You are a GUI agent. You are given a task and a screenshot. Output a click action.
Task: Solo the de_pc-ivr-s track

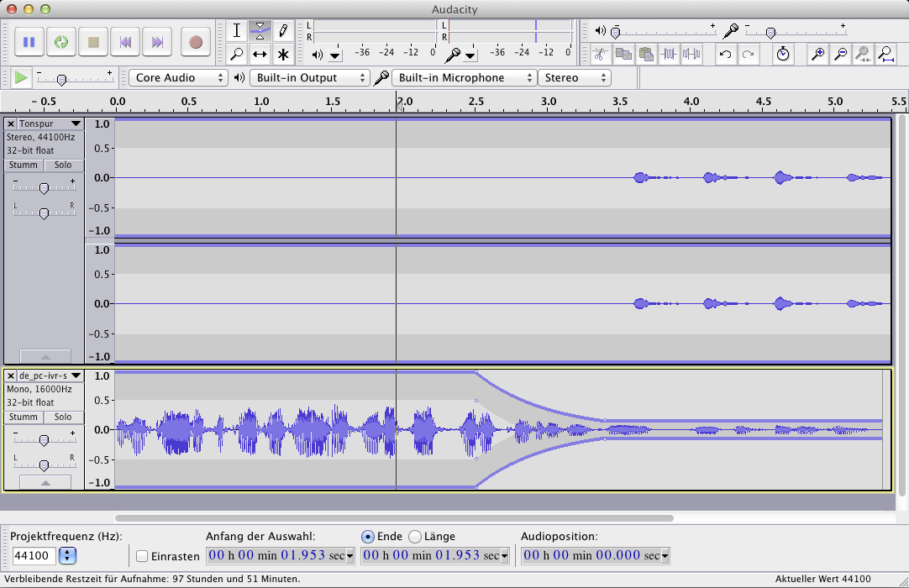(63, 417)
